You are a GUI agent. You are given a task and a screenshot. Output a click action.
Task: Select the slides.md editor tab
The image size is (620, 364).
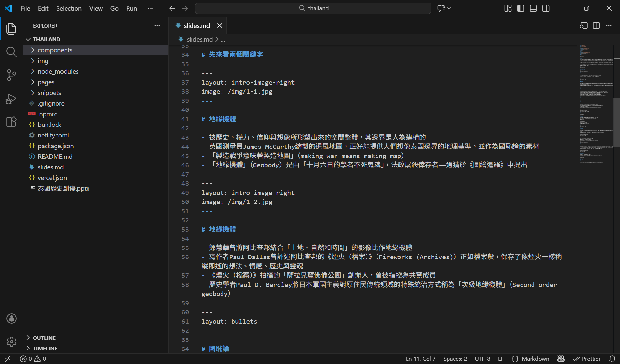[x=197, y=26]
